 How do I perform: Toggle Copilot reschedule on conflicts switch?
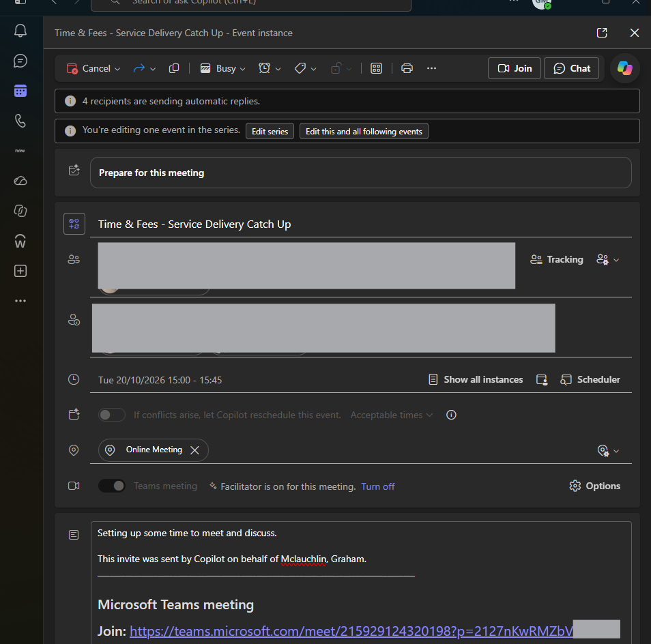tap(112, 415)
